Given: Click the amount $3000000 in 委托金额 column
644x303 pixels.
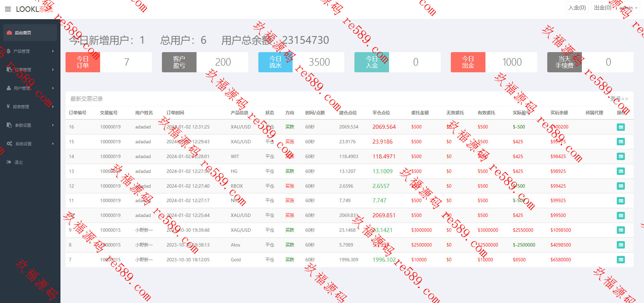Looking at the screenshot, I should pos(422,230).
